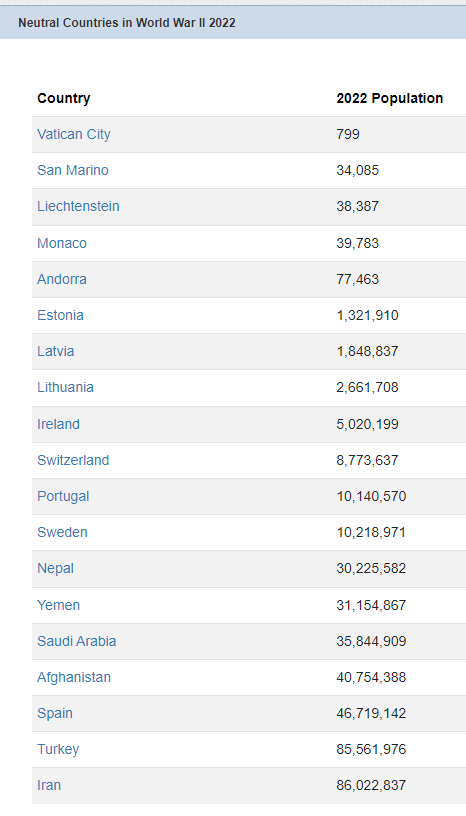Open the Andorra link
Screen dimensions: 466x816
[x=61, y=279]
